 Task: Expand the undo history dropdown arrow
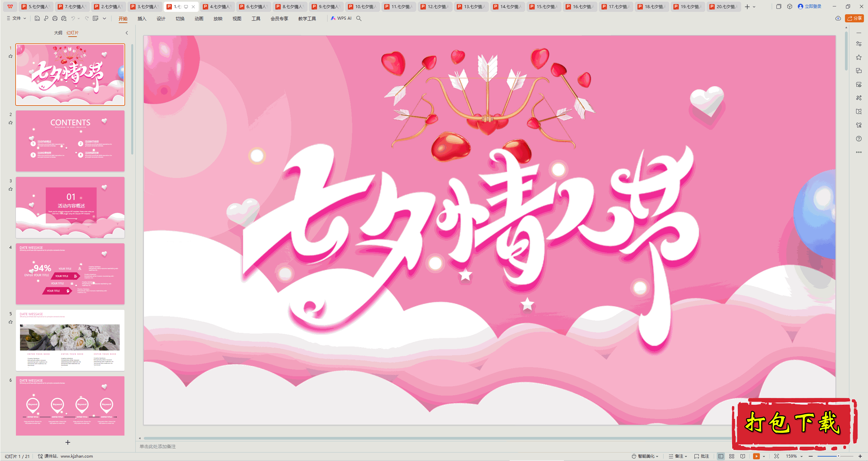79,18
